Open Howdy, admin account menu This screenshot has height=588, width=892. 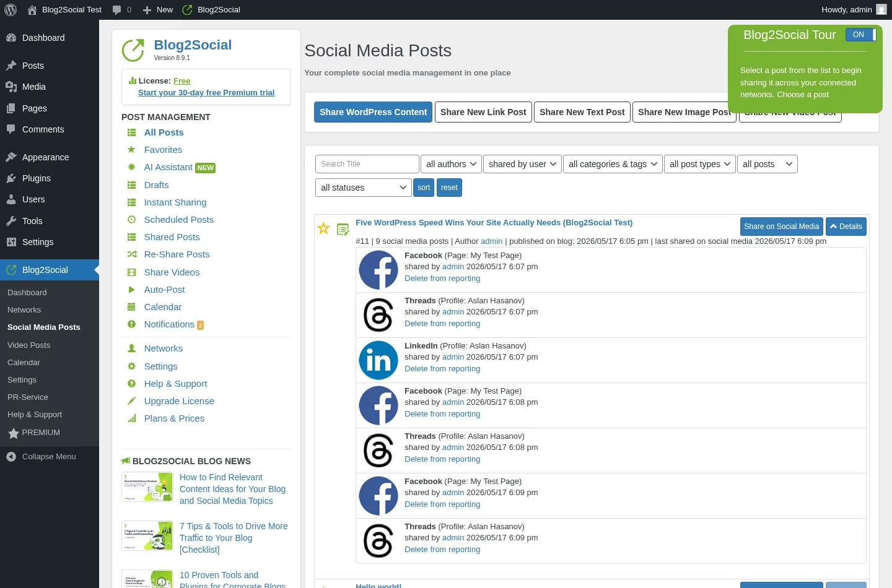(854, 10)
